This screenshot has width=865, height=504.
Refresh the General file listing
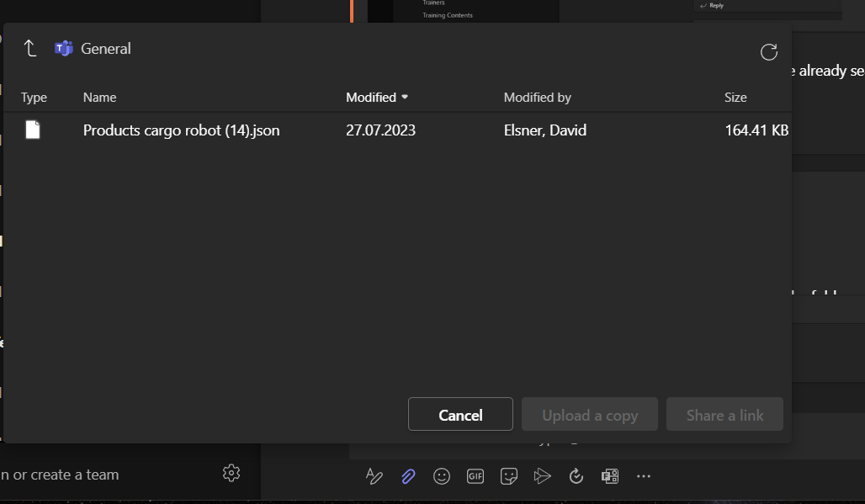pyautogui.click(x=768, y=51)
